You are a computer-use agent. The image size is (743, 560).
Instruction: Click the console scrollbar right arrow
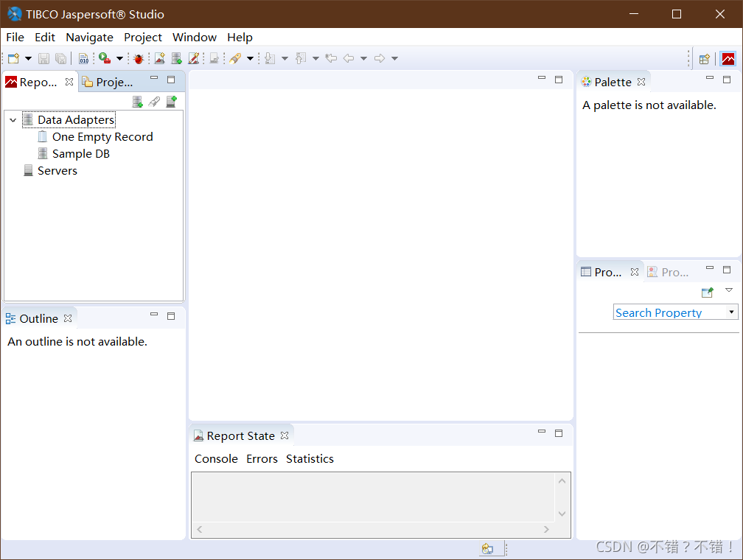pos(546,530)
